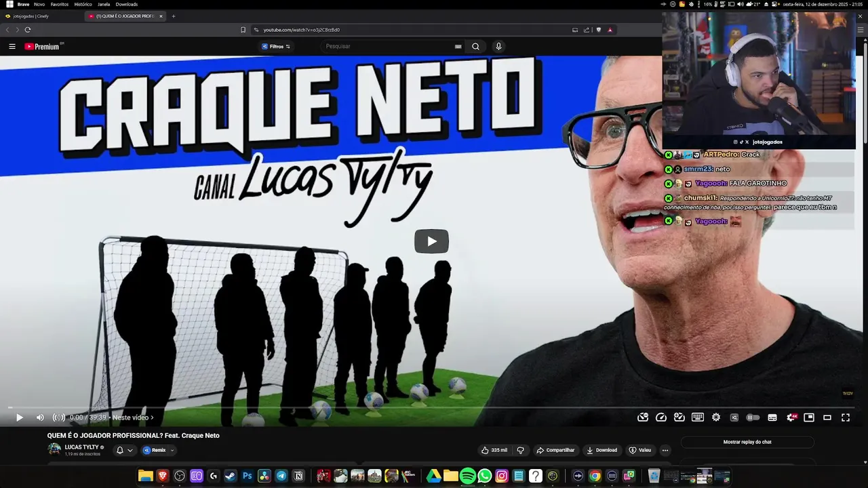The height and width of the screenshot is (488, 868).
Task: Open the Histórico menu in menu bar
Action: pyautogui.click(x=83, y=4)
